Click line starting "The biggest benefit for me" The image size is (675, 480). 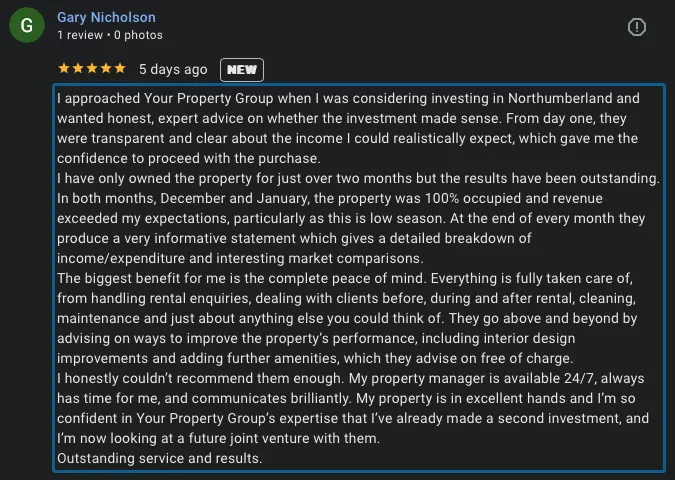(x=345, y=278)
